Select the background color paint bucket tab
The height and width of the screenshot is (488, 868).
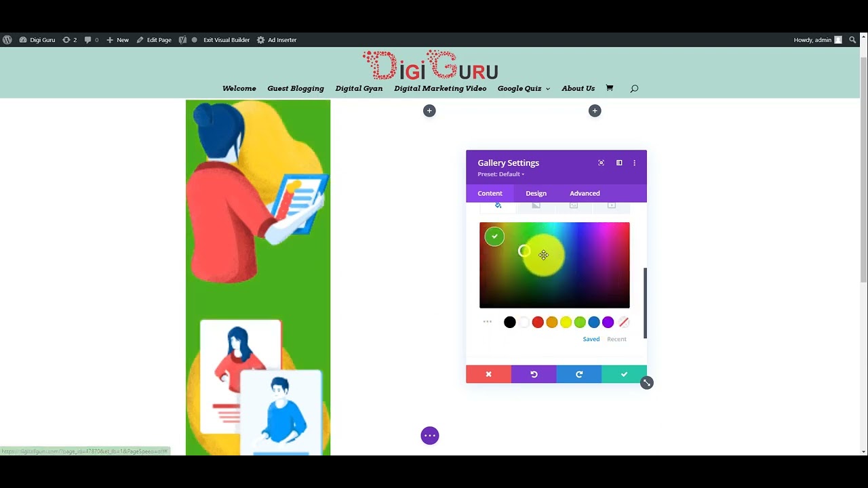(x=498, y=206)
